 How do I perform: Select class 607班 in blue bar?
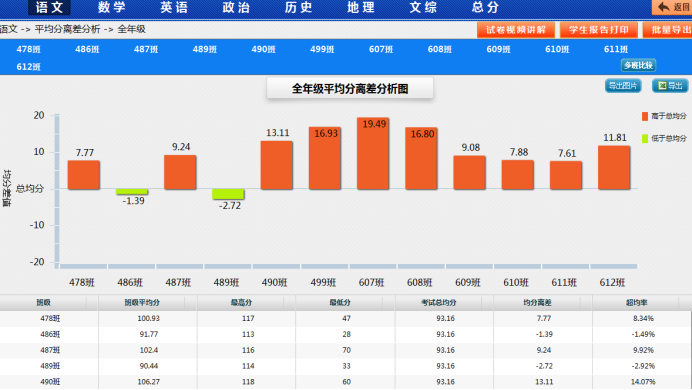coord(380,49)
